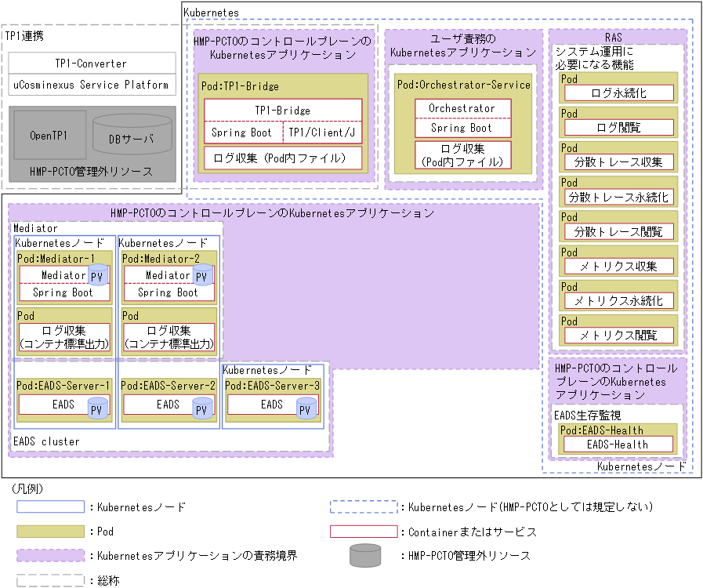
Task: Toggle the 分散トレース収集 Pod
Action: click(617, 162)
